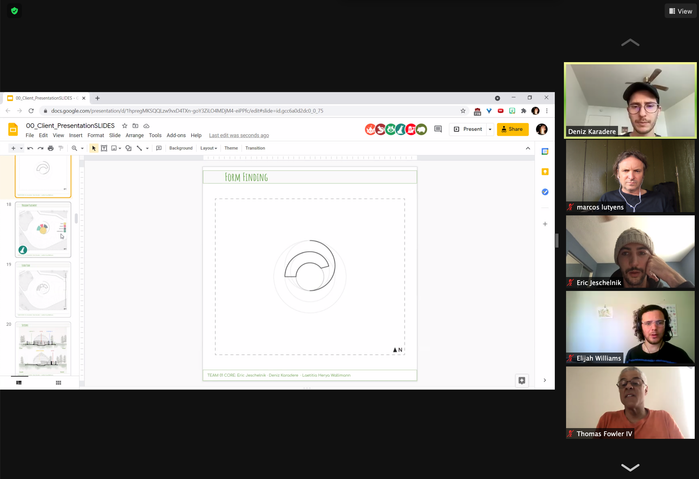This screenshot has height=479, width=699.
Task: Click the Transition button
Action: click(255, 148)
